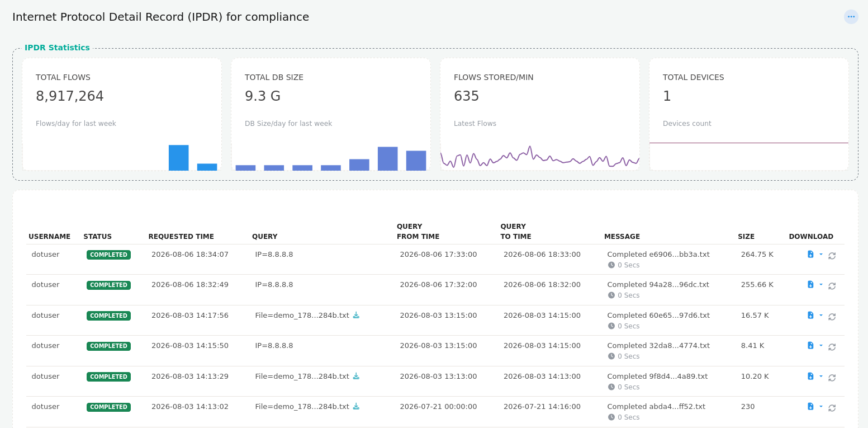Expand download options for the 230 size row
Image resolution: width=868 pixels, height=428 pixels.
[821, 406]
